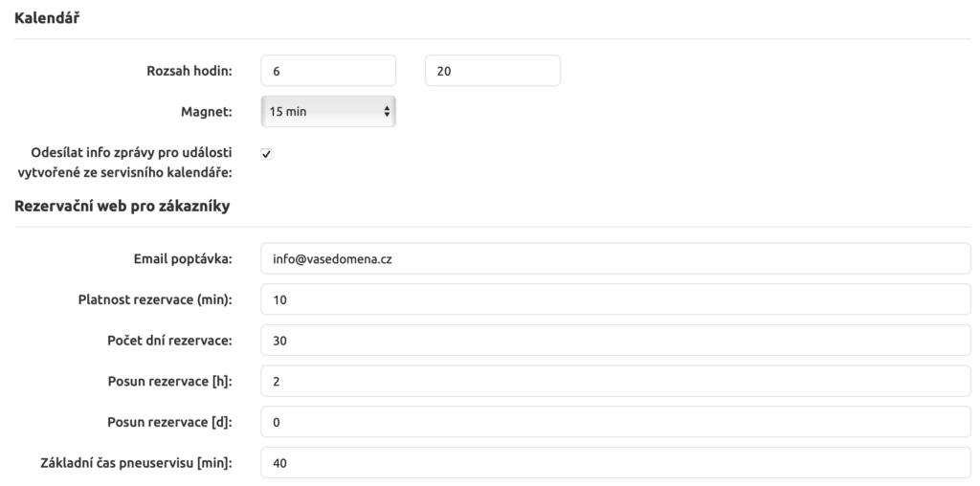Focus the Email poptávka input field
Screen dimensions: 980x486
(x=615, y=258)
